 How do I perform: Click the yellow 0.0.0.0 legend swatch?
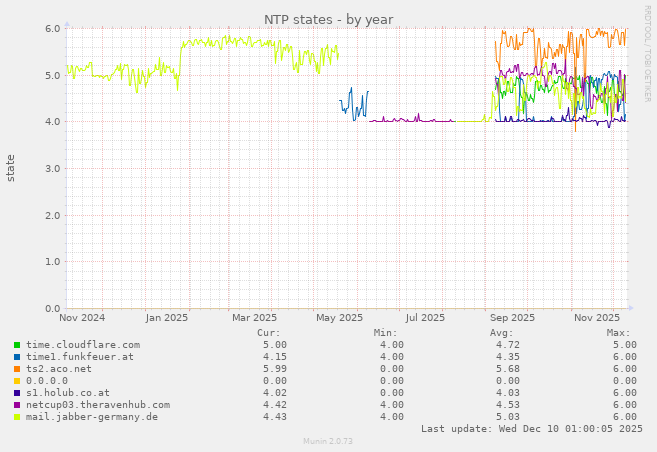(x=17, y=381)
